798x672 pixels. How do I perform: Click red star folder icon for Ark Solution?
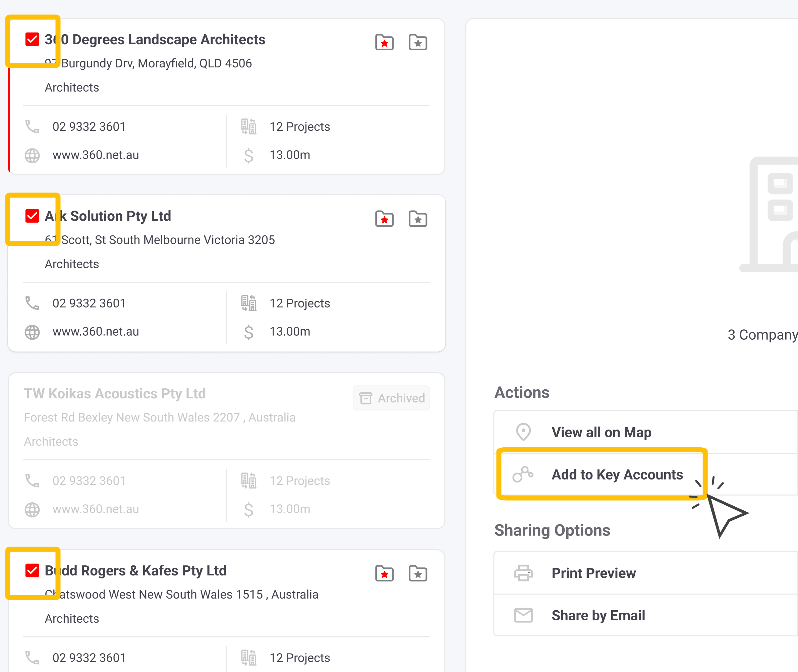(x=384, y=219)
